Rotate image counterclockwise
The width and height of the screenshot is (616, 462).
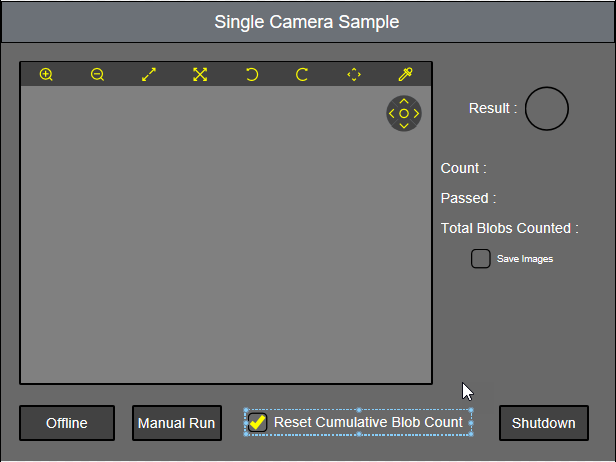(x=252, y=74)
